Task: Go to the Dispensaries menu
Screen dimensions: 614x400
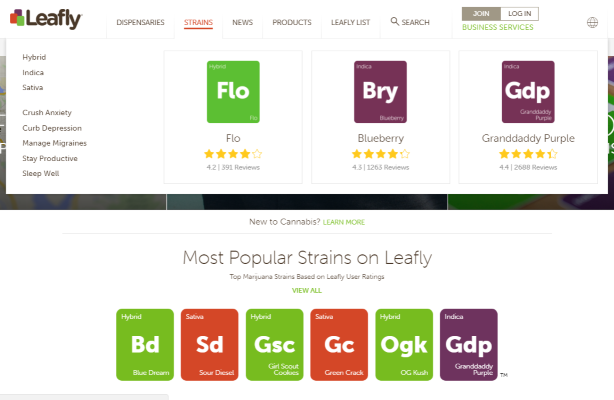Action: 140,22
